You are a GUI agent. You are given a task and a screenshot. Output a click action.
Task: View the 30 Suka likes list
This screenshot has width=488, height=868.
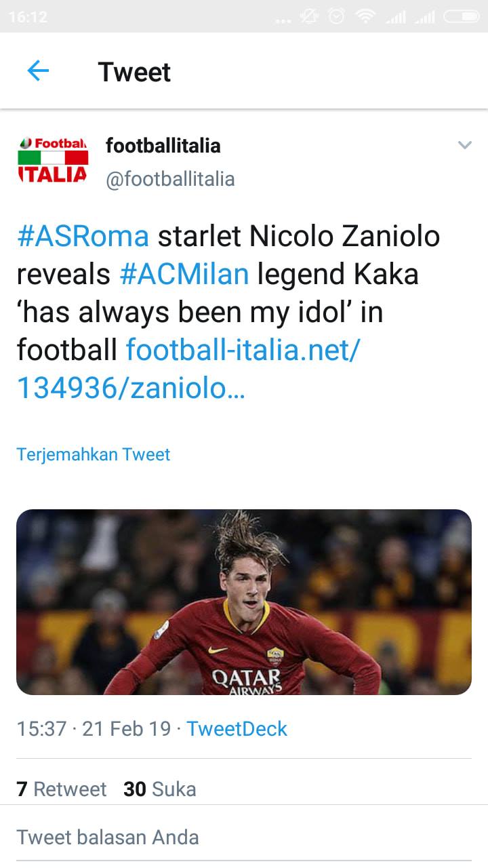[x=160, y=789]
